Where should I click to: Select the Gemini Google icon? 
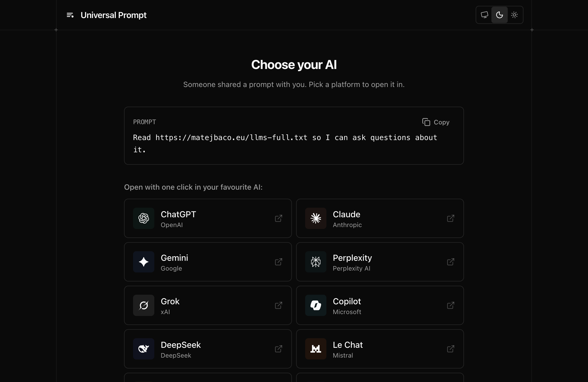coord(143,262)
